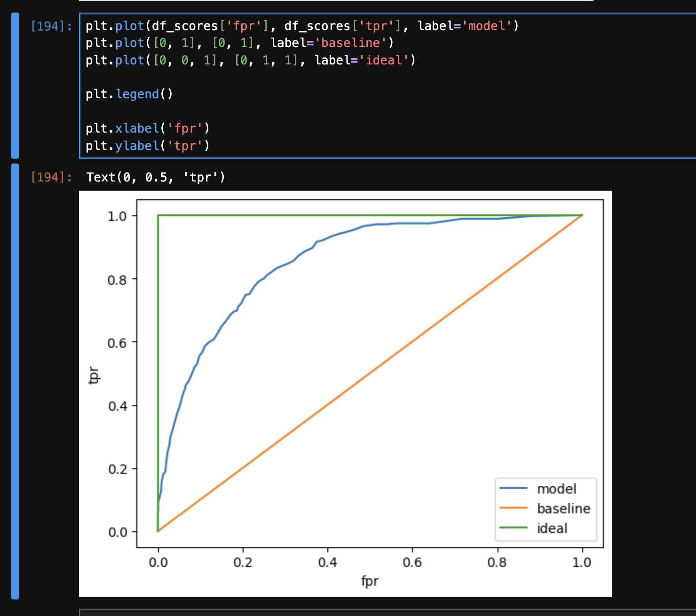Image resolution: width=696 pixels, height=616 pixels.
Task: Select the Text(0, 0.5, 'tpr') output text
Action: point(156,177)
